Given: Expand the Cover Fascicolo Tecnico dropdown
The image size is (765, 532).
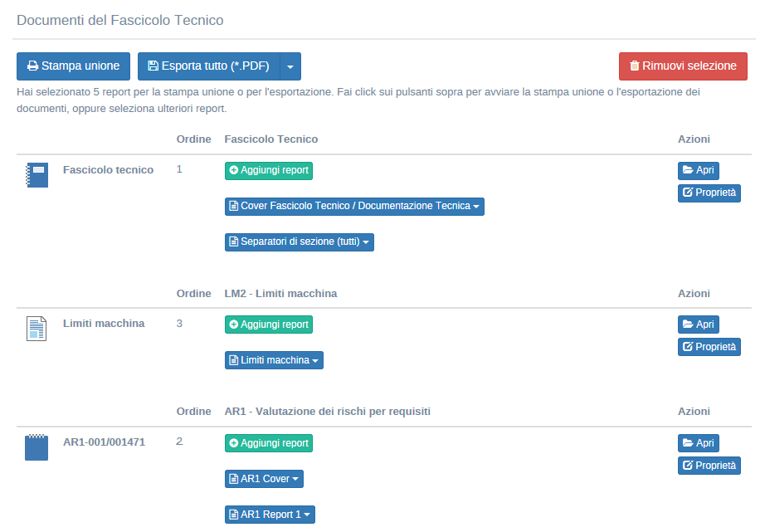Looking at the screenshot, I should [x=354, y=207].
